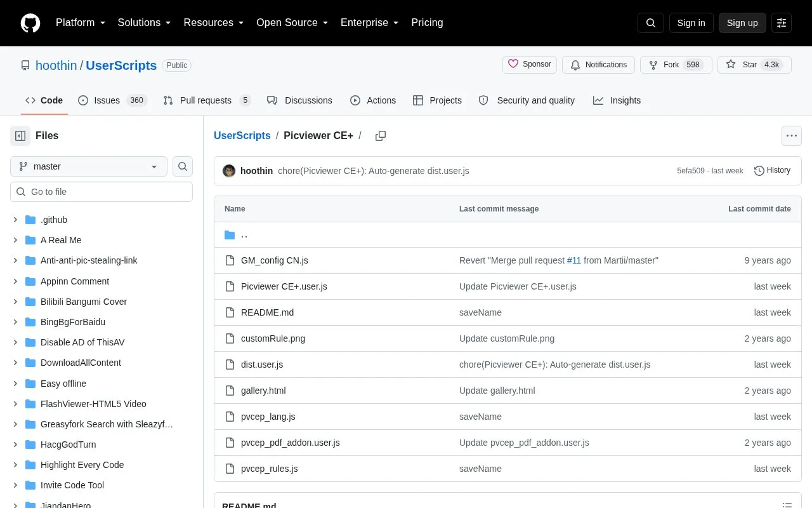This screenshot has height=508, width=812.
Task: Switch to the Pull requests tab
Action: (x=207, y=100)
